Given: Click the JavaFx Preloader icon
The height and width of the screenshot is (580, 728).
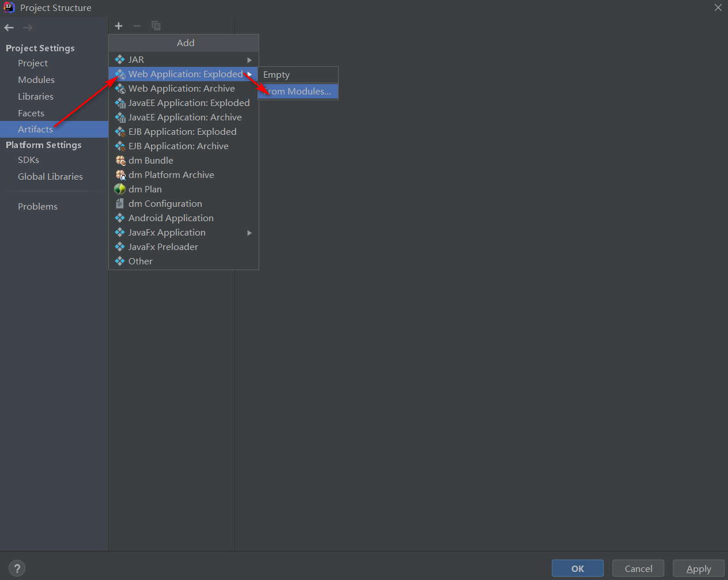Looking at the screenshot, I should pos(120,247).
